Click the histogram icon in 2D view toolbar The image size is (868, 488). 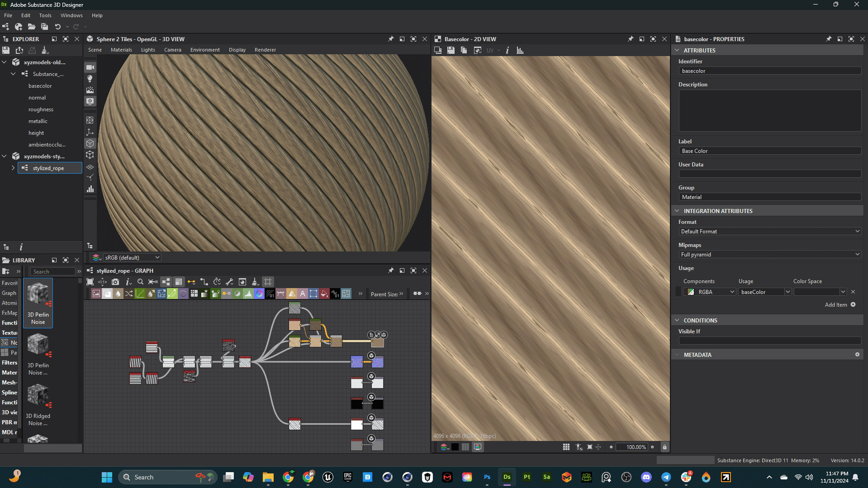click(x=520, y=50)
